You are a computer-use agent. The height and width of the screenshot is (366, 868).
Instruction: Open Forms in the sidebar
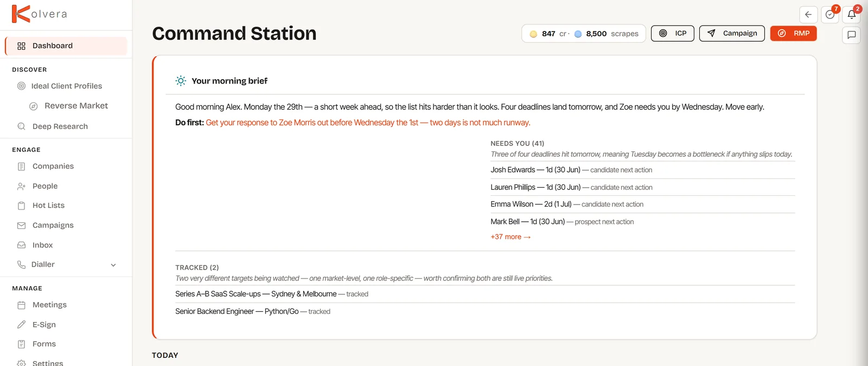[44, 344]
